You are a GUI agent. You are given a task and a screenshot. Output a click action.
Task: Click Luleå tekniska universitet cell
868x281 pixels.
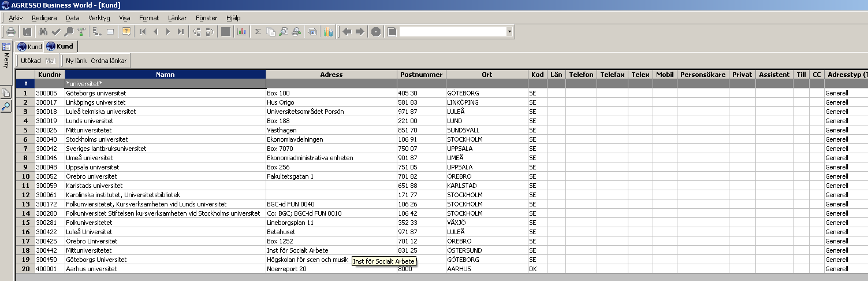point(165,112)
